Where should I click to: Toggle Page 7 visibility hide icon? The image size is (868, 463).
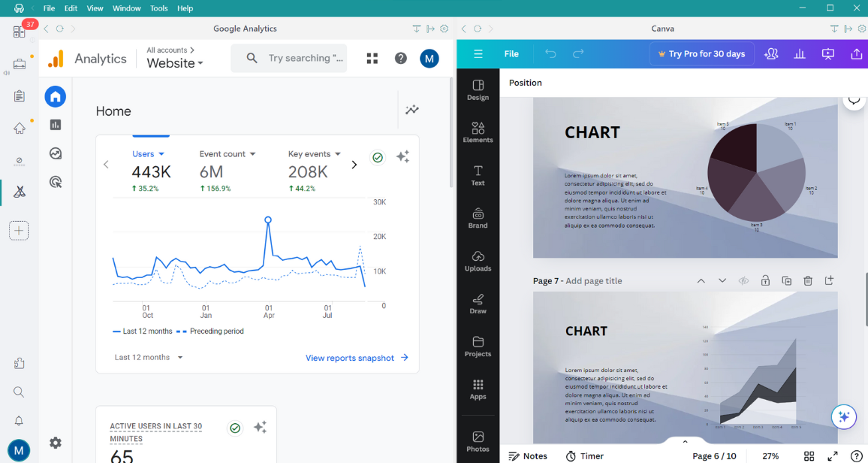click(x=743, y=281)
